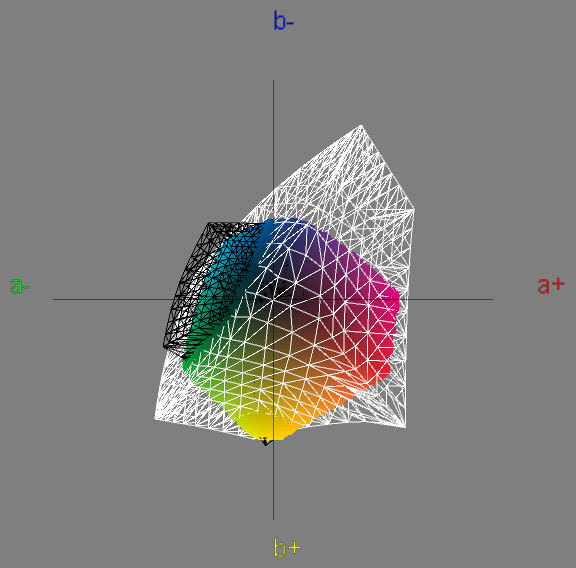Click the red a+ axis label
This screenshot has width=576, height=568.
[x=551, y=285]
